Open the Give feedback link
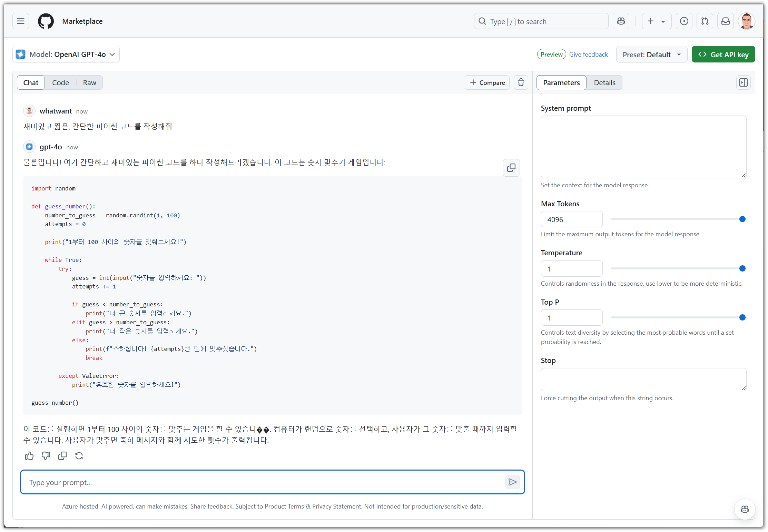The image size is (768, 532). tap(588, 55)
